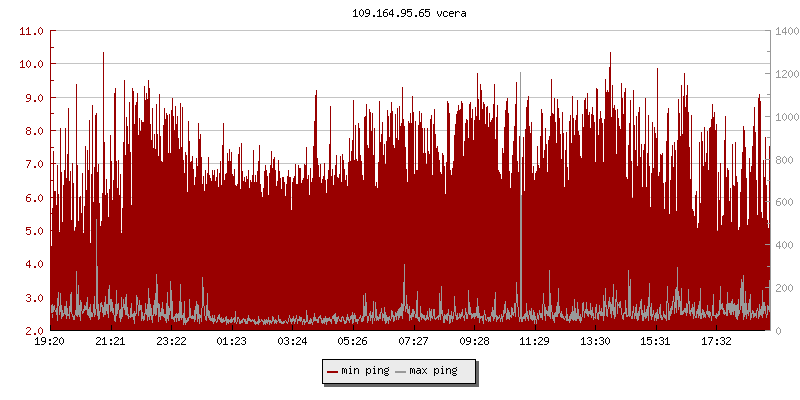Image resolution: width=800 pixels, height=400 pixels.
Task: Select the 23:22 time axis marker
Action: point(171,342)
